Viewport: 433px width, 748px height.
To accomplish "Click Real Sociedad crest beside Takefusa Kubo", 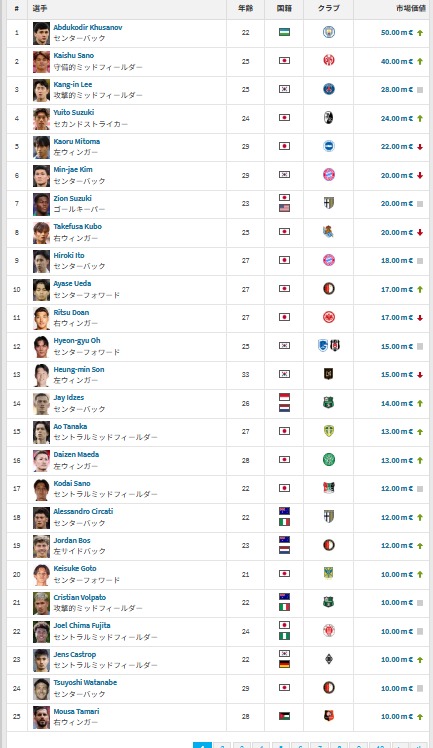I will 329,231.
